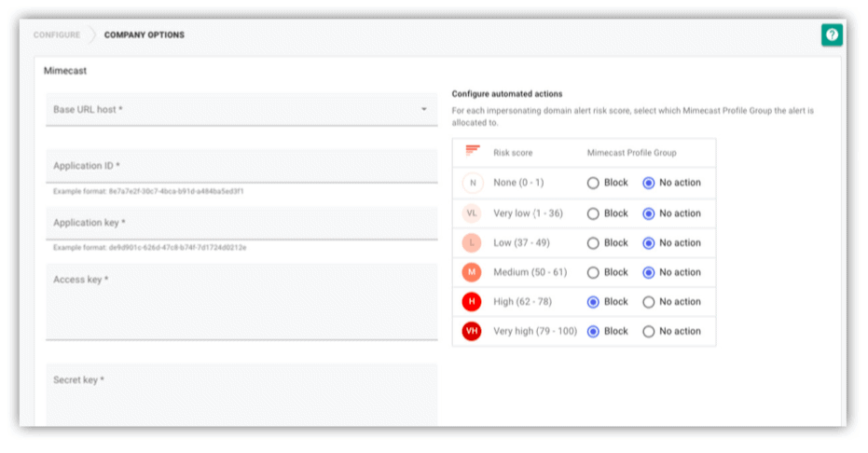
Task: Select No action for None (0 - 1)
Action: tap(648, 183)
